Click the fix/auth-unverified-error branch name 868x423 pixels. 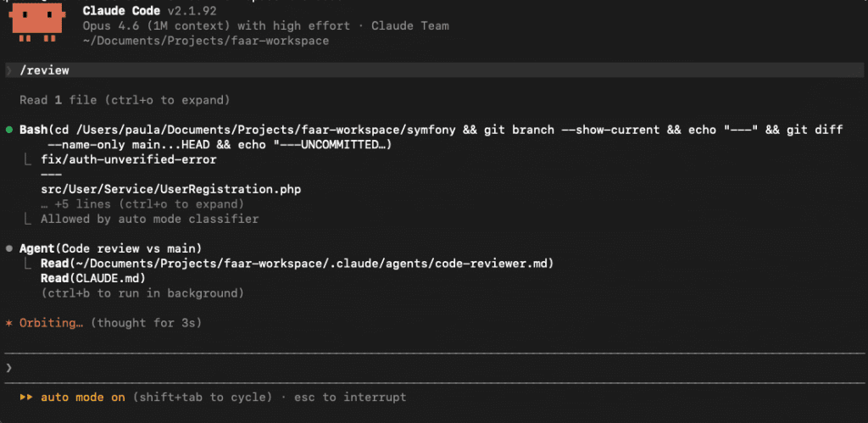click(x=128, y=159)
